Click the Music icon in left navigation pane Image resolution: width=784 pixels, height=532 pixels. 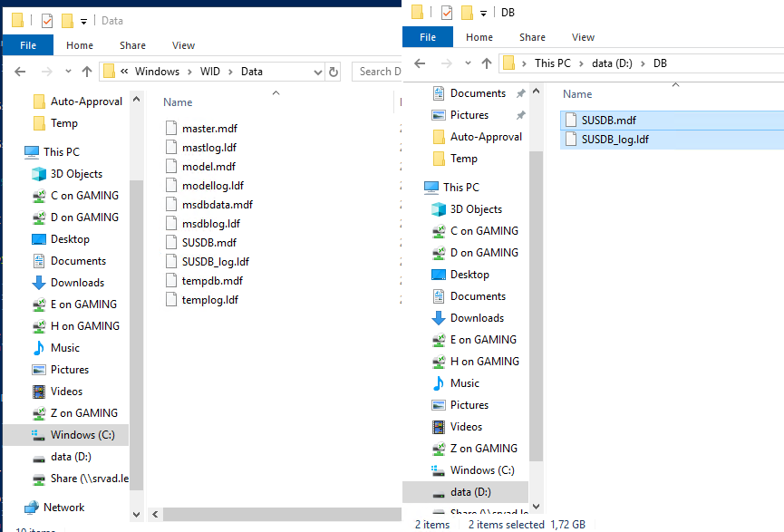pos(39,348)
